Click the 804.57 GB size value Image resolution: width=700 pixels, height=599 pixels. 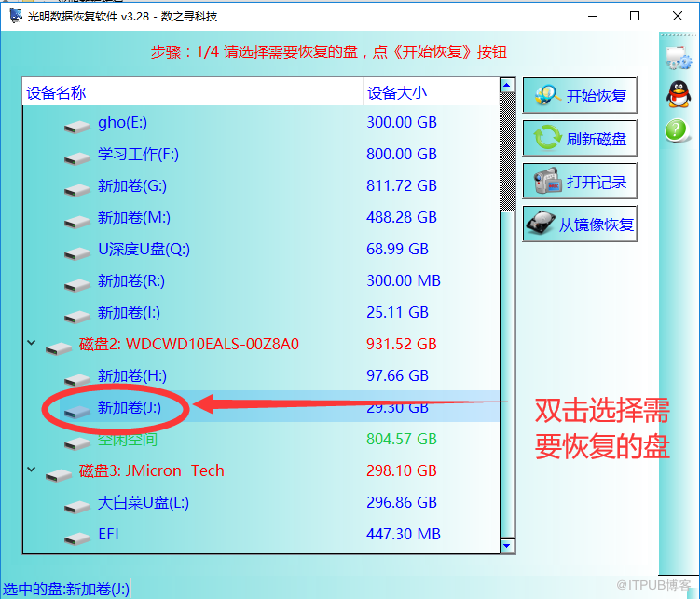point(402,439)
